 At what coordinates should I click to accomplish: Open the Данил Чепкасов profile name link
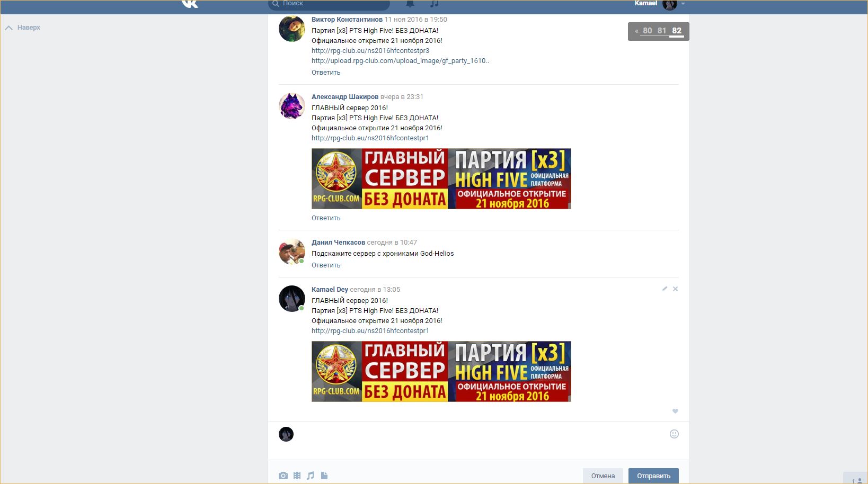[x=338, y=243]
